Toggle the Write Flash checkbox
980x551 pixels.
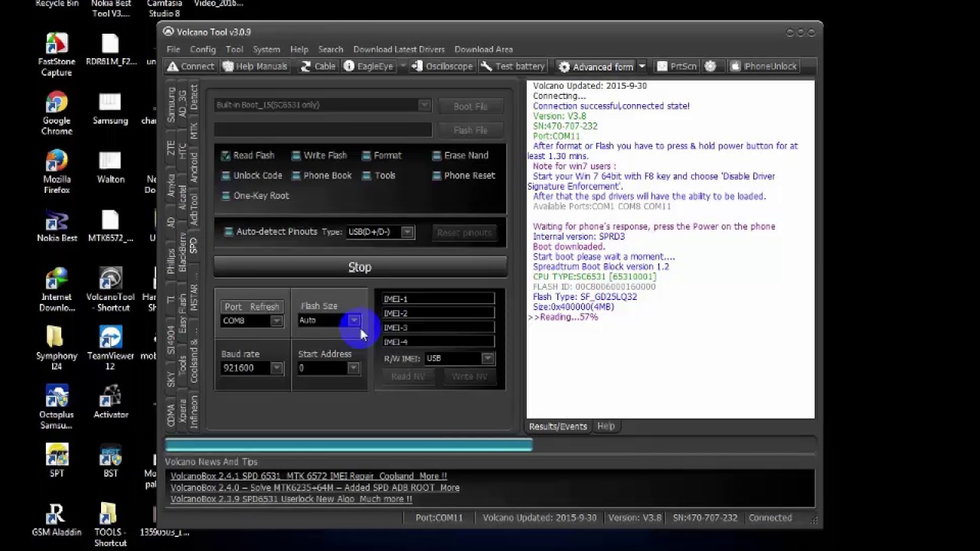[296, 155]
